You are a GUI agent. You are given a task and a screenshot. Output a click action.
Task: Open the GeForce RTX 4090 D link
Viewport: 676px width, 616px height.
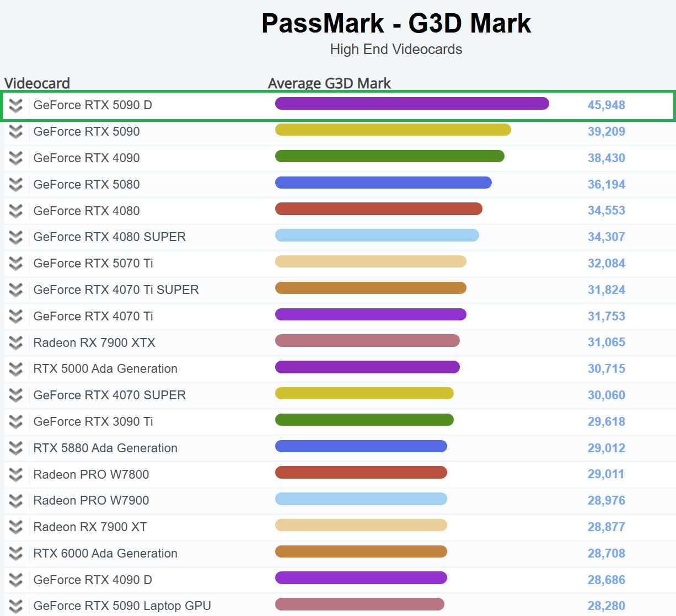93,580
